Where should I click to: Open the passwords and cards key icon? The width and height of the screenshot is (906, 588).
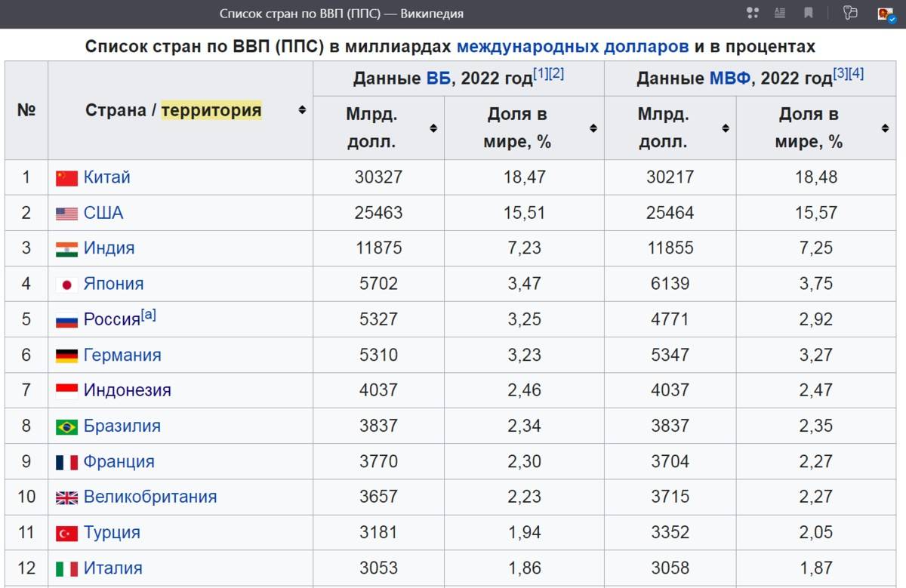851,13
